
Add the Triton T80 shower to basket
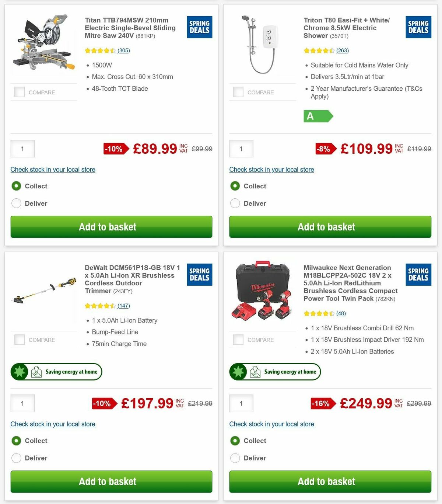pos(326,227)
